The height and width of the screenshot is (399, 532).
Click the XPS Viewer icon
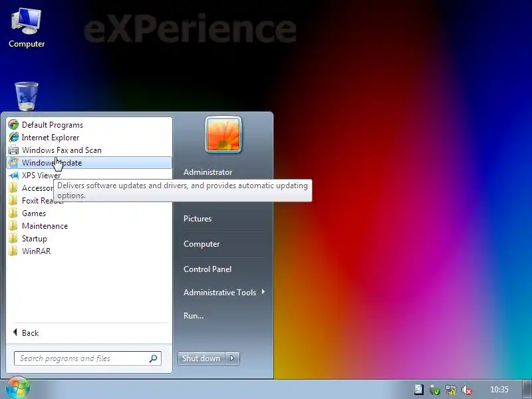click(x=13, y=176)
